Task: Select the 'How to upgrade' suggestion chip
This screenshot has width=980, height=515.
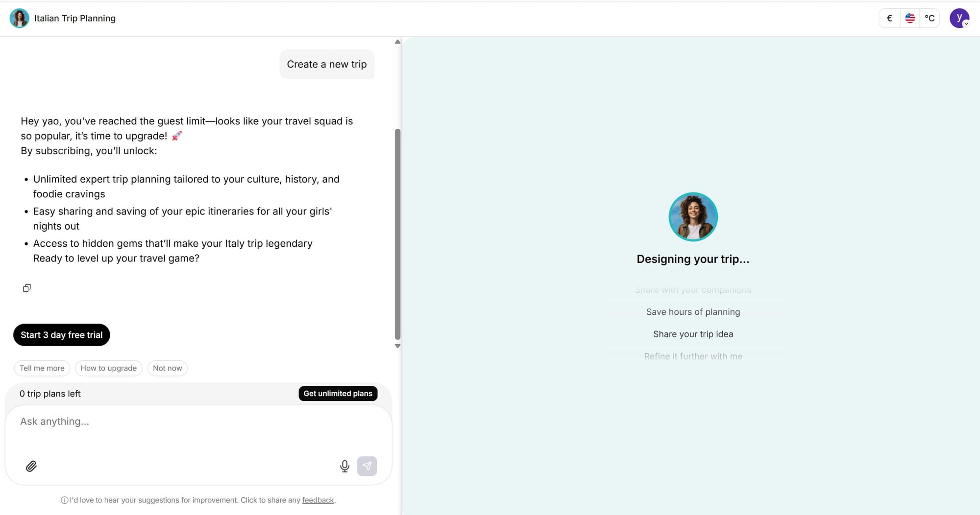Action: pyautogui.click(x=109, y=368)
